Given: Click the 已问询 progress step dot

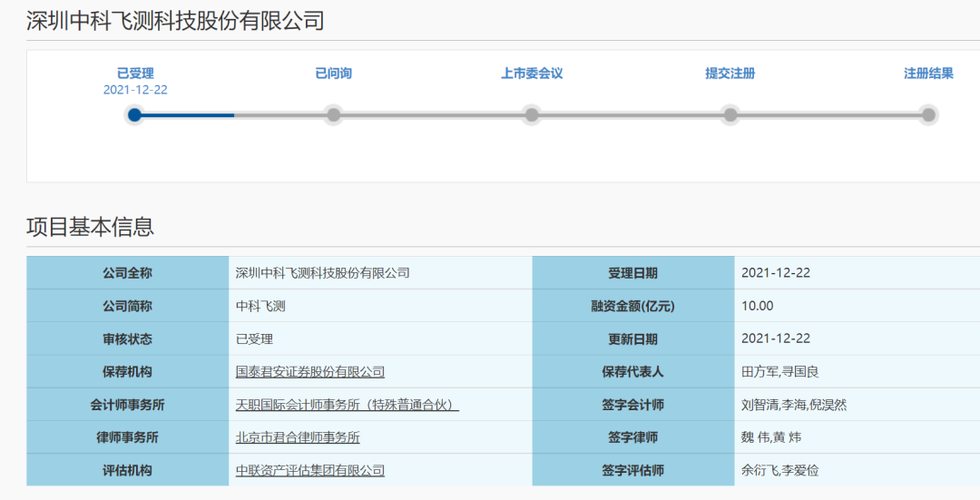Looking at the screenshot, I should [334, 115].
